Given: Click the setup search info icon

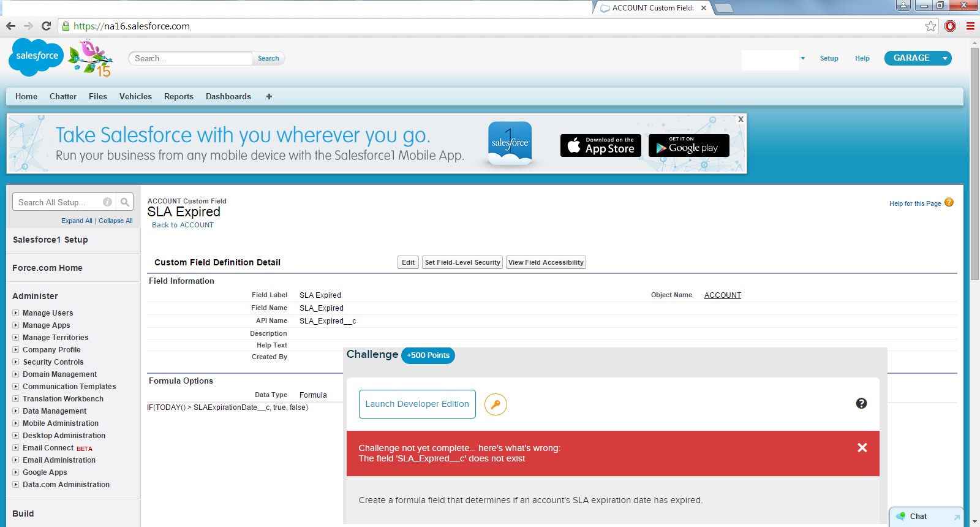Looking at the screenshot, I should click(x=108, y=202).
